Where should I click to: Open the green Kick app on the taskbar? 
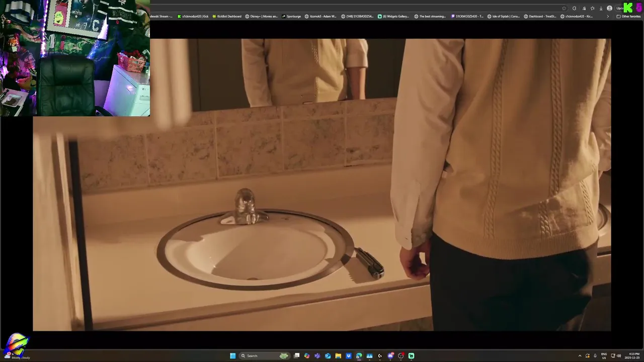(x=411, y=356)
